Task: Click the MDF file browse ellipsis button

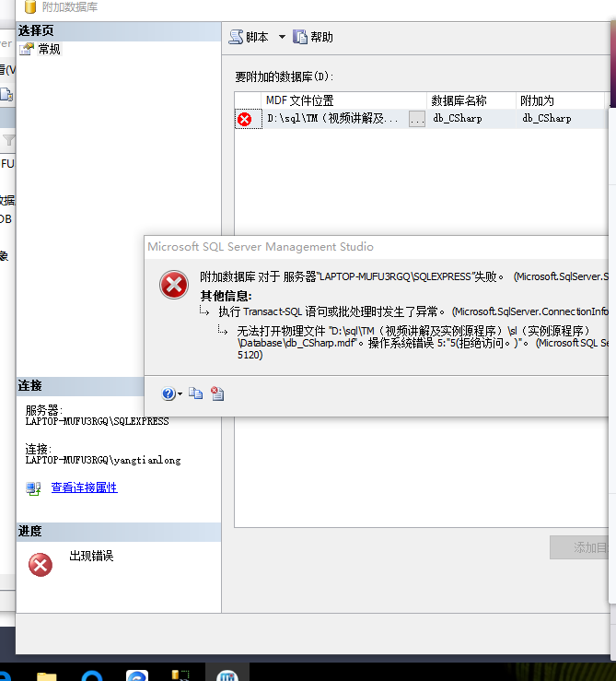Action: [x=417, y=119]
